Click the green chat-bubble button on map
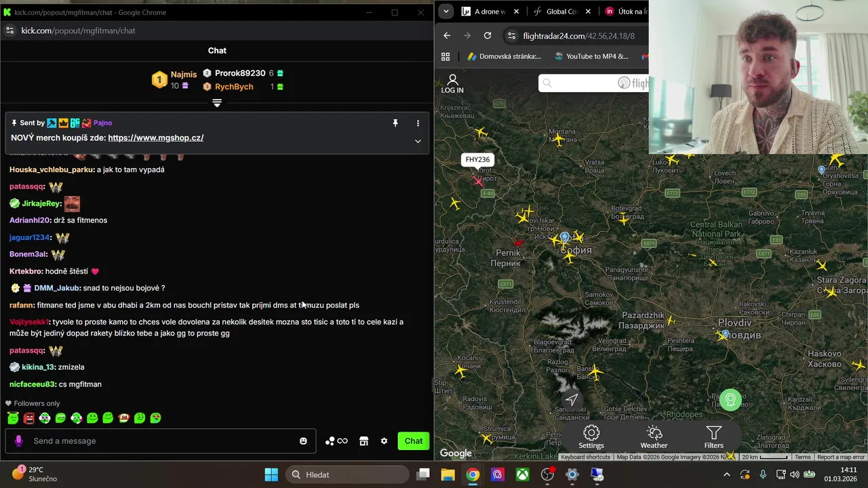868x488 pixels. pos(730,400)
